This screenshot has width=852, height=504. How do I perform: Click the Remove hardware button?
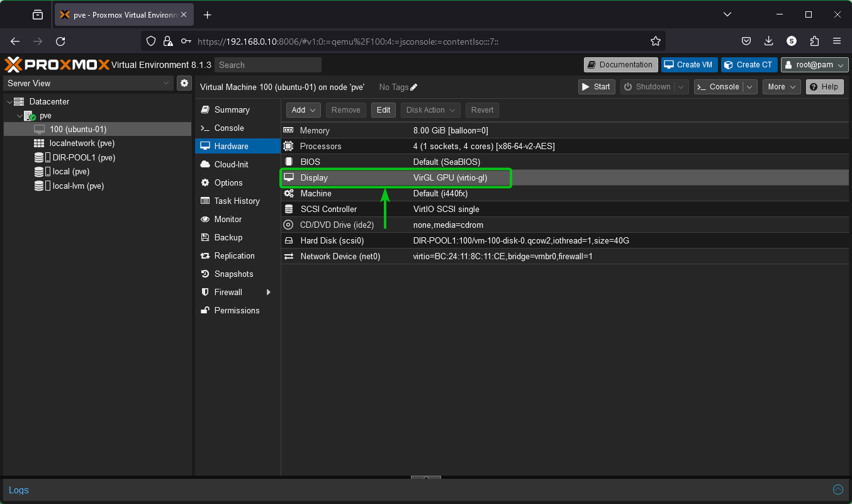point(345,110)
